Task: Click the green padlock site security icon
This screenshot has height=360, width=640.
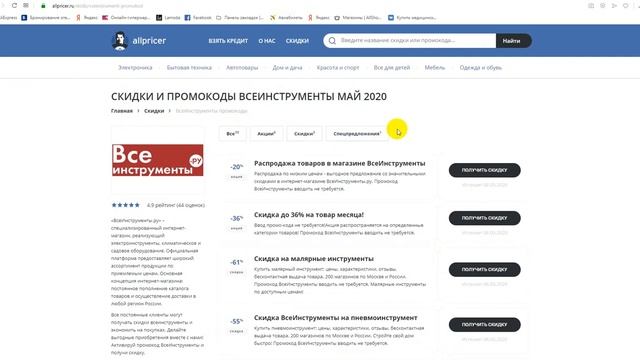Action: [43, 6]
